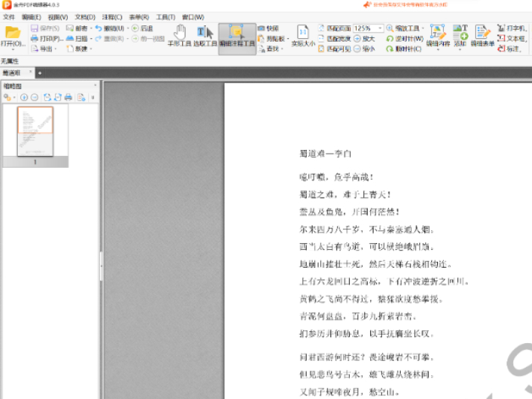Click the 扫描 scan icon
The width and height of the screenshot is (532, 399).
click(70, 38)
